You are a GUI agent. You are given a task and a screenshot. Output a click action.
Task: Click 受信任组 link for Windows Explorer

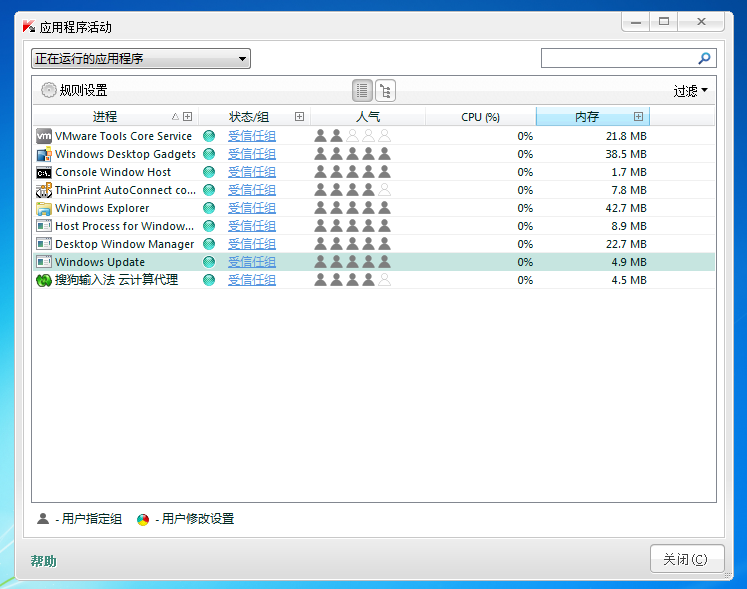click(x=252, y=208)
